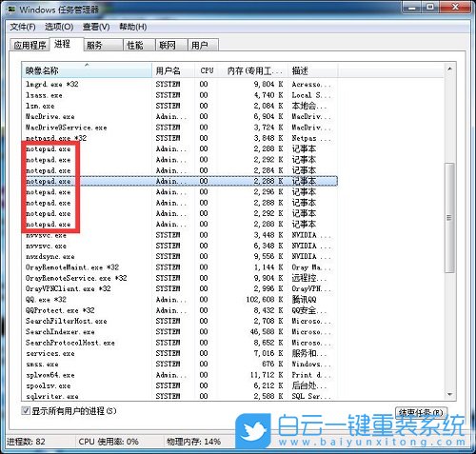
Task: Click 进程数: 82 in status bar
Action: [x=26, y=442]
